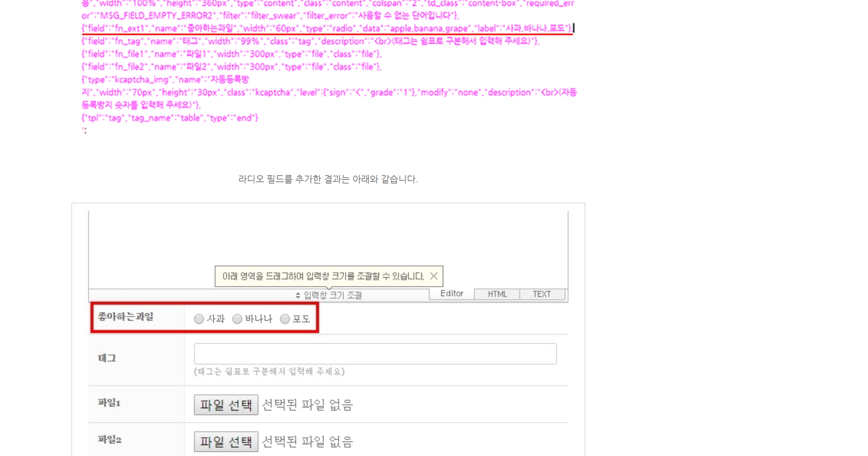Switch to the Editor tab
Image resolution: width=868 pixels, height=456 pixels.
coord(452,293)
